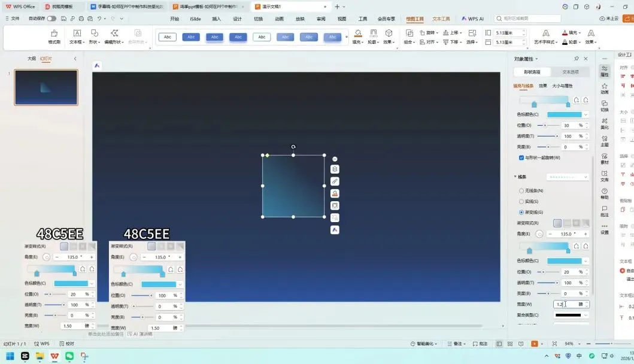Uncheck rotate with shape (与形状一起旋转) checkbox

point(521,157)
